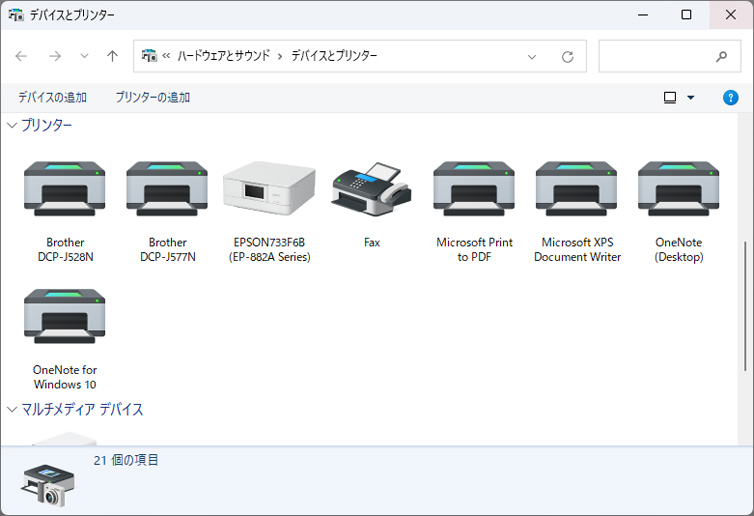Click the devices and camera icon in details pane
754x516 pixels.
click(x=47, y=485)
